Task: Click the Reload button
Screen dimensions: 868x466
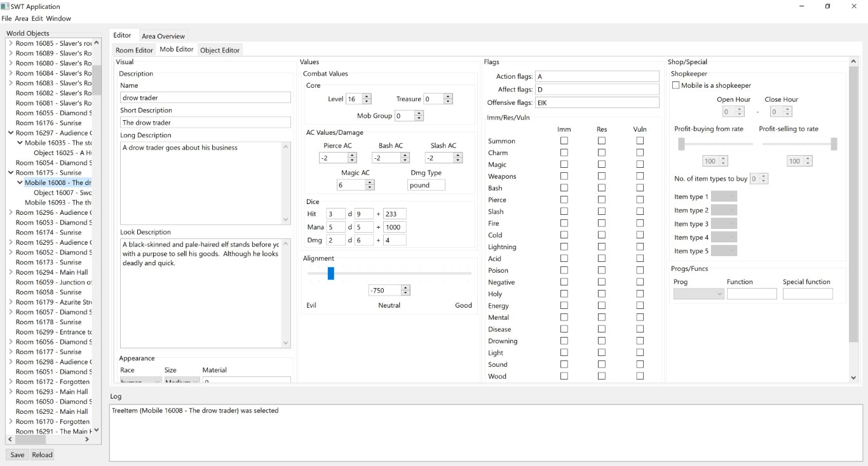Action: pos(42,455)
